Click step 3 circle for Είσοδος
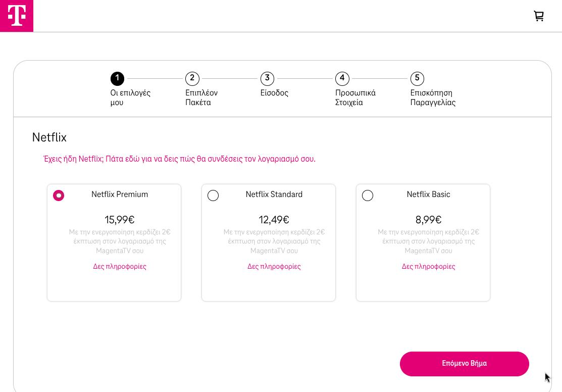562x392 pixels. [x=267, y=78]
